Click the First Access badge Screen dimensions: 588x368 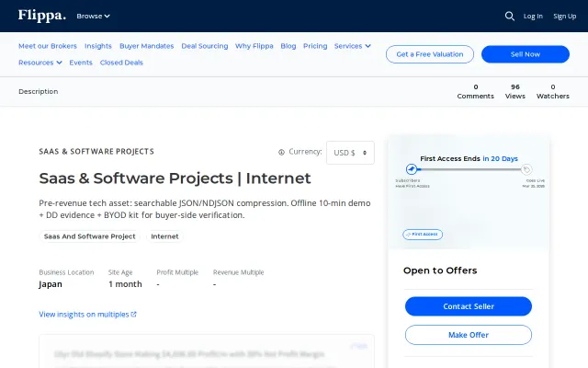[423, 235]
